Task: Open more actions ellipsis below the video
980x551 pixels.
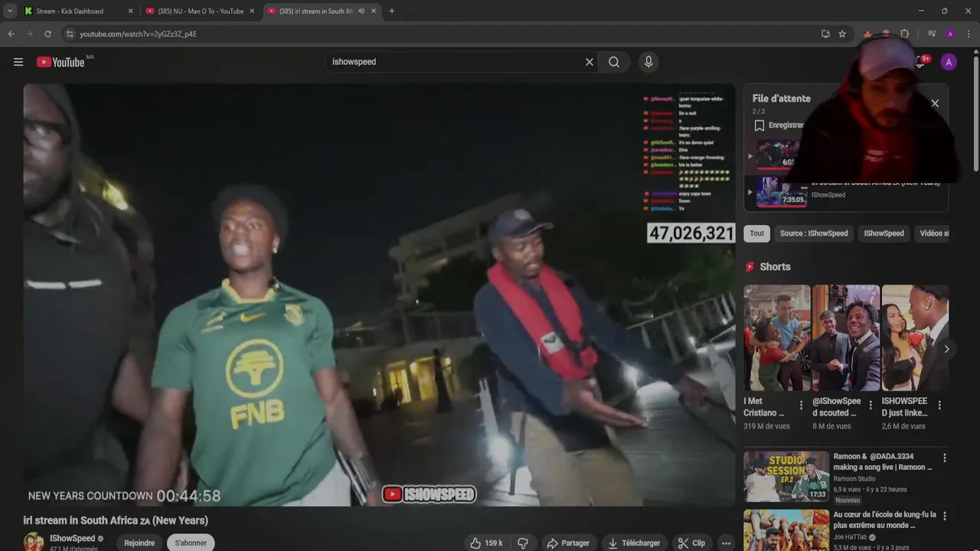Action: click(x=726, y=543)
